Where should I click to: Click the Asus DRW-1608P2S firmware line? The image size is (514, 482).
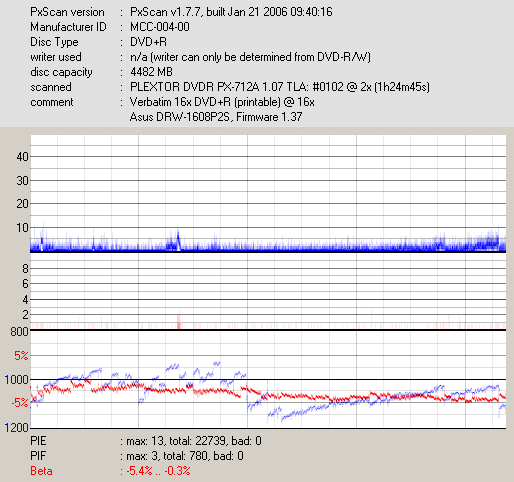[x=216, y=117]
